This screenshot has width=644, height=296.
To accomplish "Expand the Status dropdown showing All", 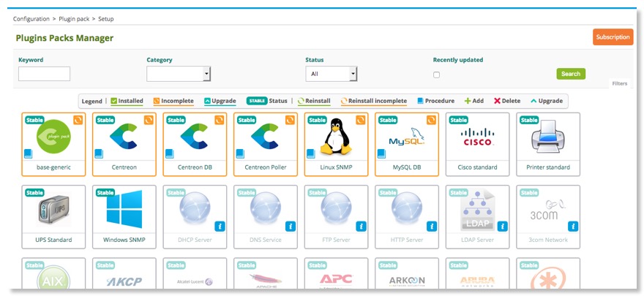I will (331, 74).
